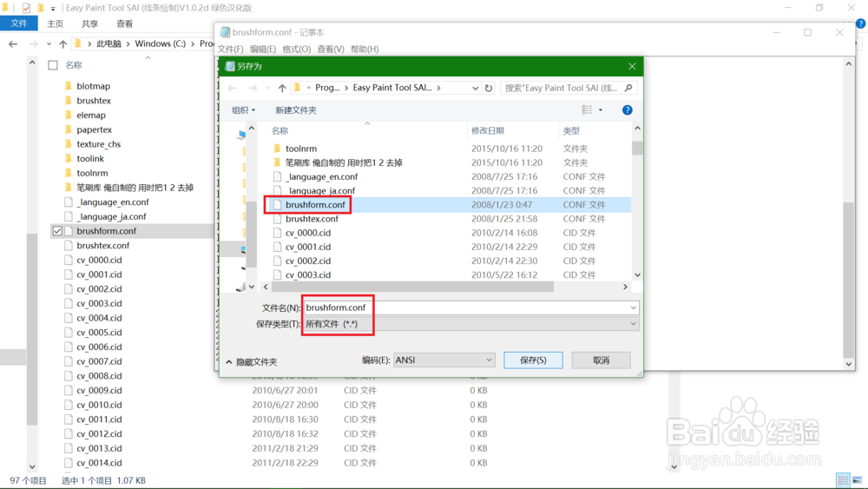Close the 另存为 dialog
The height and width of the screenshot is (489, 868).
[x=632, y=66]
